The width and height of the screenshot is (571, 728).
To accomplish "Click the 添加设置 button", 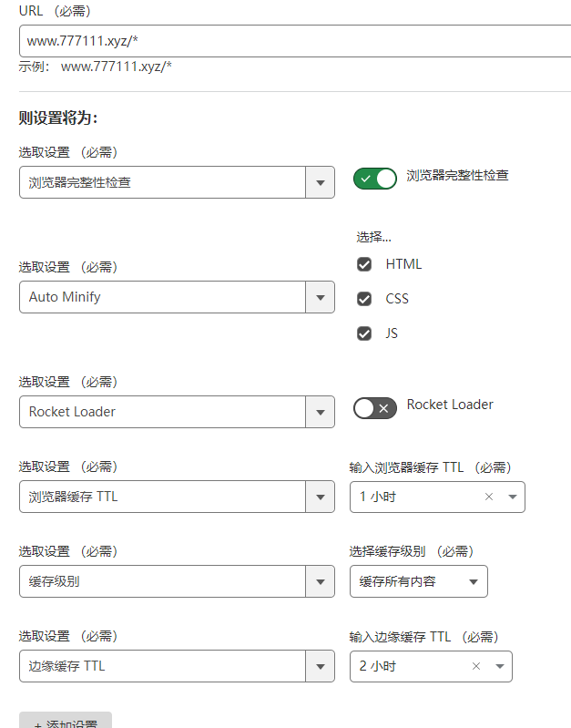I will coord(66,723).
